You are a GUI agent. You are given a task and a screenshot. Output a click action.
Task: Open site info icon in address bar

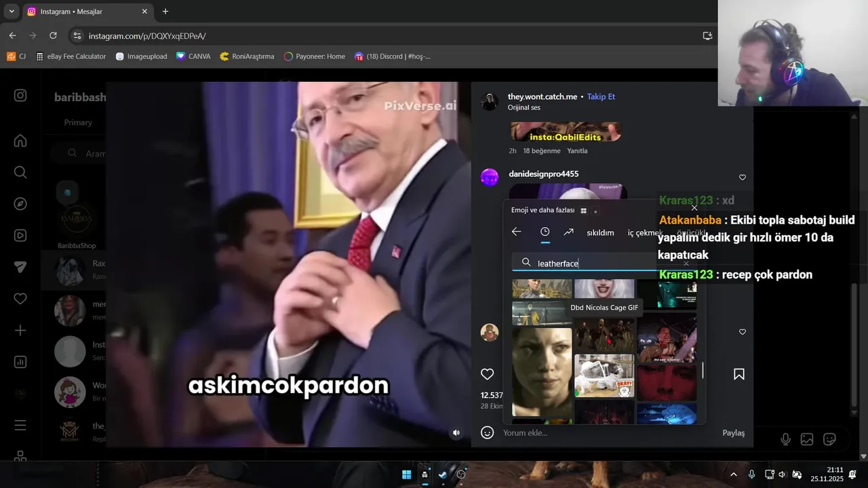pos(77,36)
